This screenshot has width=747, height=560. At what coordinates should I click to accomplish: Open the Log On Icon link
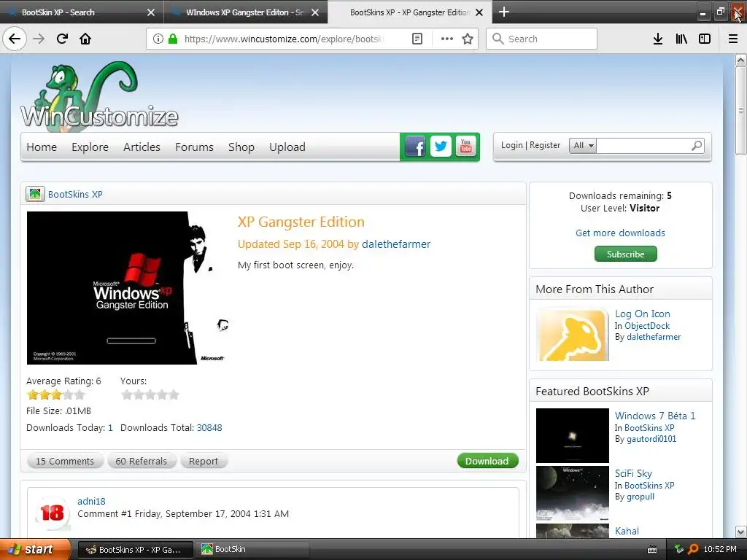tap(642, 314)
